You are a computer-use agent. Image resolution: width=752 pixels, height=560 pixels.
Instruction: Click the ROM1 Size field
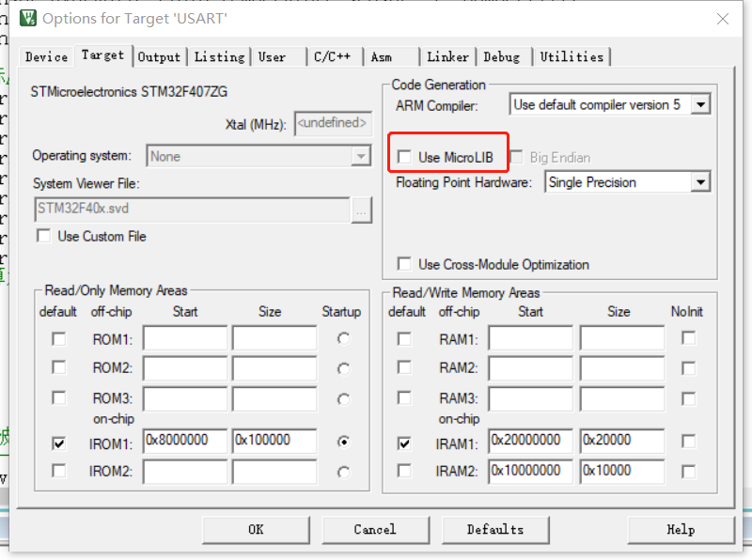pyautogui.click(x=274, y=338)
